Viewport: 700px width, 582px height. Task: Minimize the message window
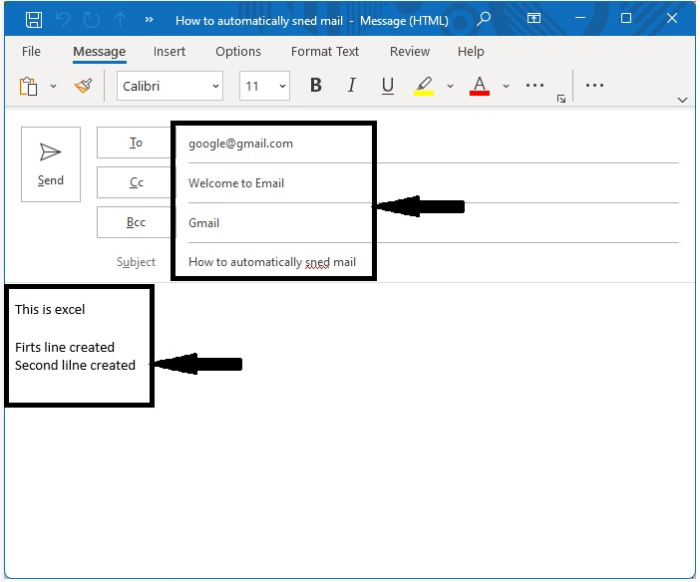(580, 18)
